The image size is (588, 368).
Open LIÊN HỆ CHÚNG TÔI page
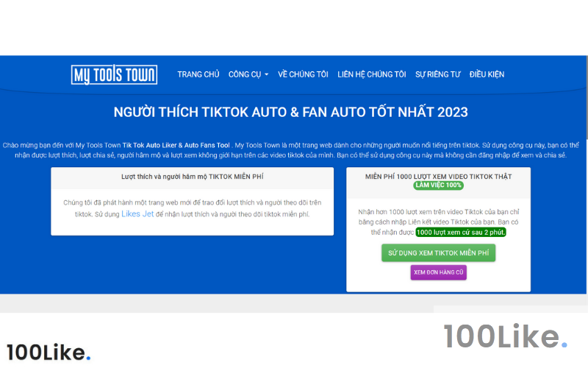point(372,74)
